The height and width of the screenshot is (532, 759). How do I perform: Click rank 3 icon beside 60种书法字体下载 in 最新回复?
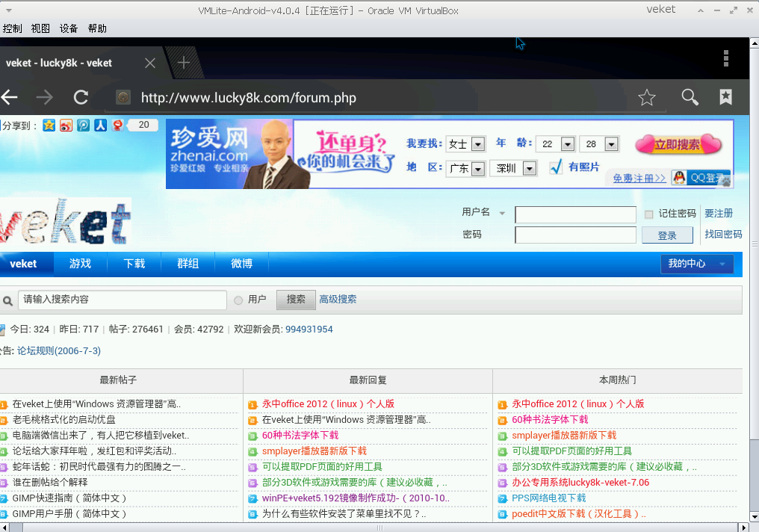click(253, 436)
